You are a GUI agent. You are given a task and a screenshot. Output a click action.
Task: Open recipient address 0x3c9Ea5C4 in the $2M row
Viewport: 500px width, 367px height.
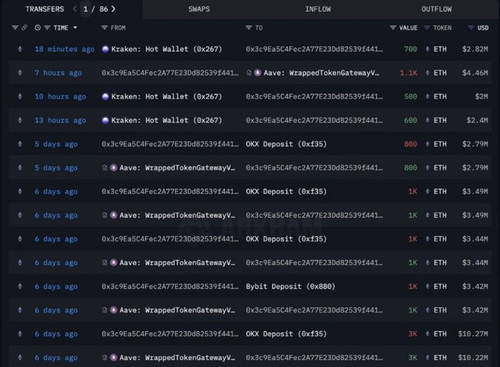tap(314, 97)
